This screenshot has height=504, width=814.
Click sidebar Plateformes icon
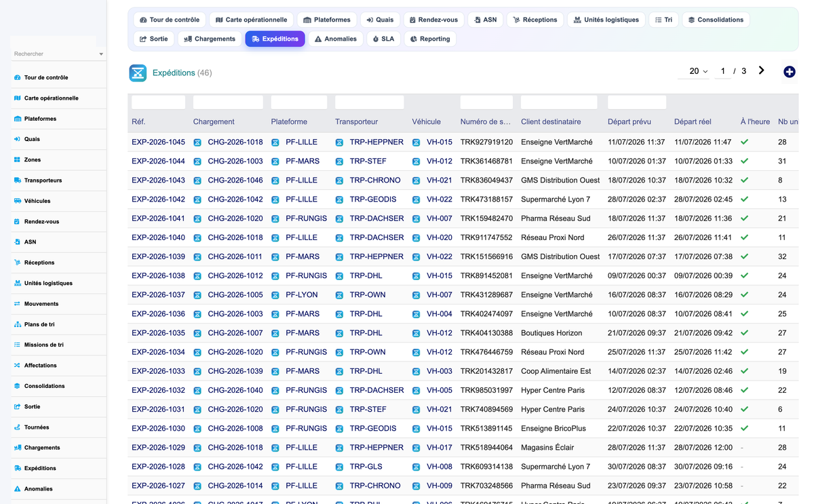pyautogui.click(x=17, y=119)
